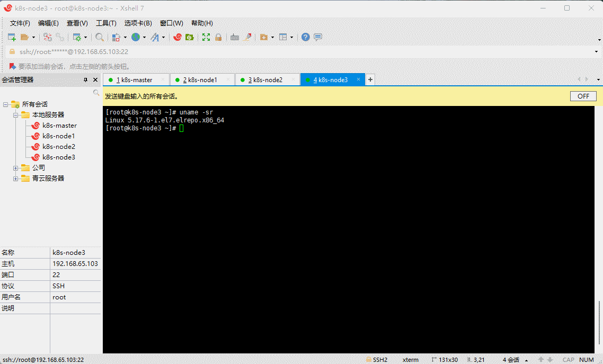Collapse the 所有会话 tree root

(5, 104)
